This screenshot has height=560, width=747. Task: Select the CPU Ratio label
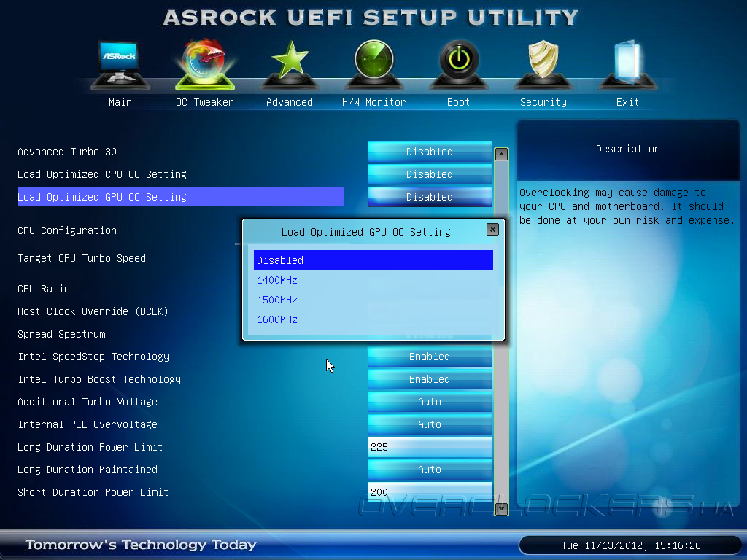click(44, 289)
